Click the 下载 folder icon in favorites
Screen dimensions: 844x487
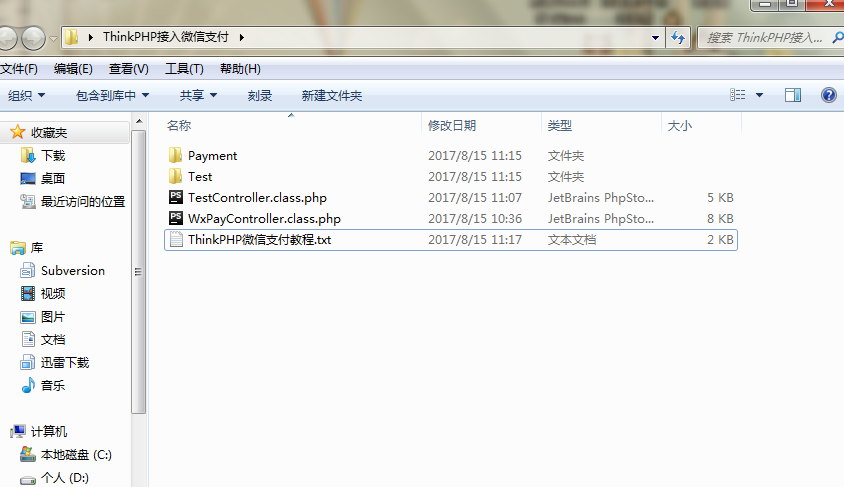(x=28, y=156)
